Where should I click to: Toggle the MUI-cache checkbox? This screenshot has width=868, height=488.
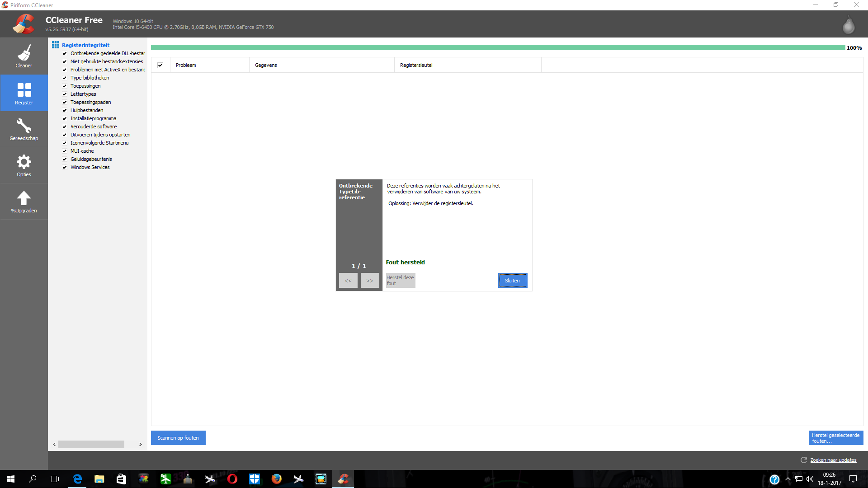pos(65,151)
